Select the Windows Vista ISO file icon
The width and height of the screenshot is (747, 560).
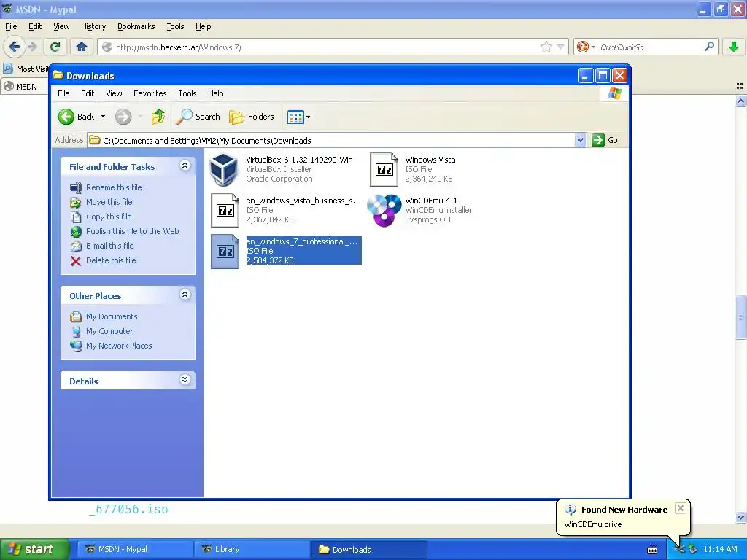[x=384, y=169]
